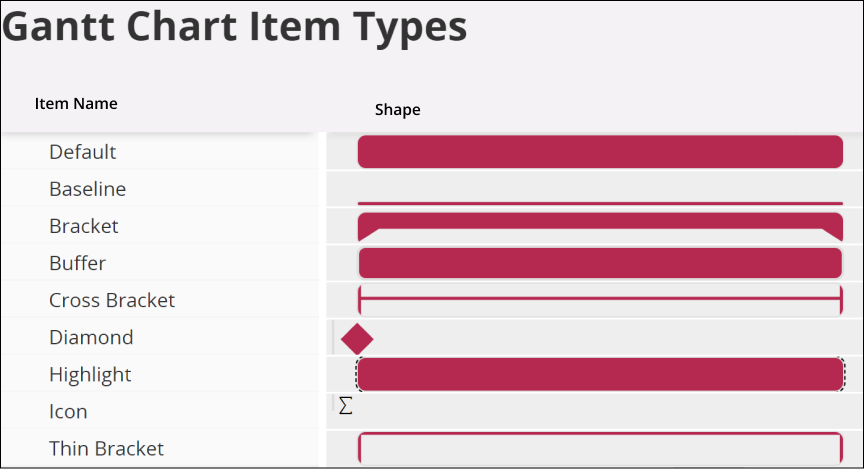Choose the Bracket item name
The width and height of the screenshot is (864, 469).
point(84,226)
